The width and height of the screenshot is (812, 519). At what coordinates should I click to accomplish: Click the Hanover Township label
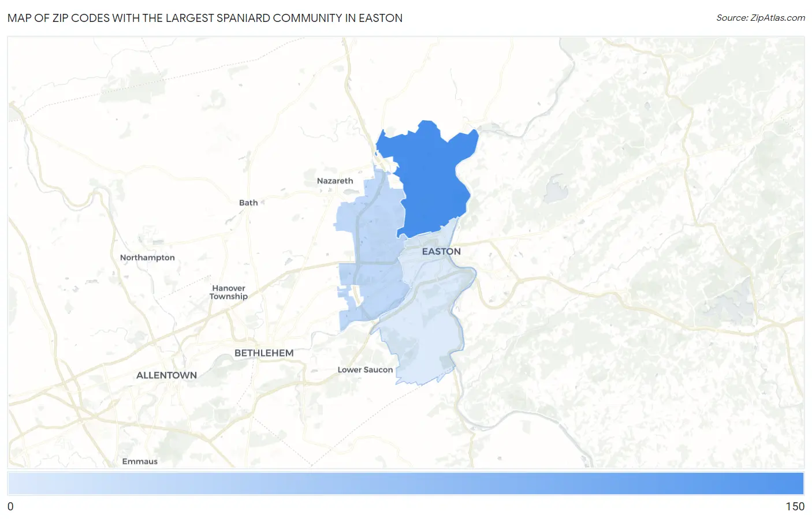click(x=229, y=292)
